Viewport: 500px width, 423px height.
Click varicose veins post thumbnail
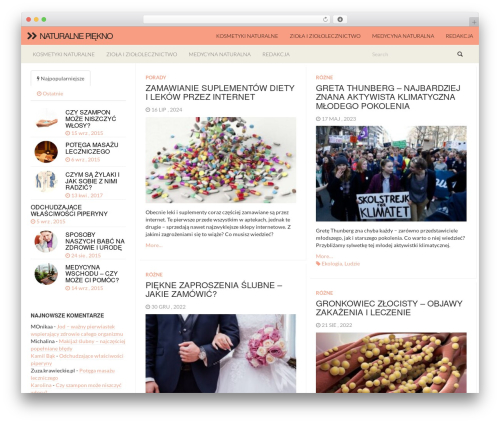[46, 181]
